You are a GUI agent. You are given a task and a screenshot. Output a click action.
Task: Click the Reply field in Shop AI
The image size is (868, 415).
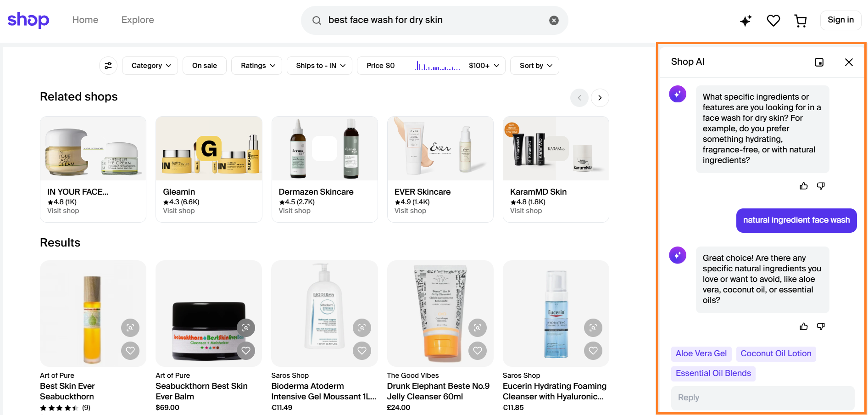point(762,398)
